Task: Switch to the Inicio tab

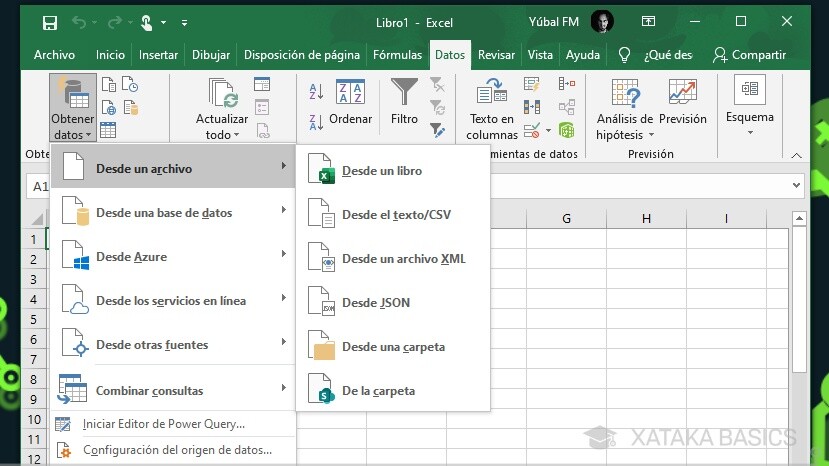Action: pos(110,55)
